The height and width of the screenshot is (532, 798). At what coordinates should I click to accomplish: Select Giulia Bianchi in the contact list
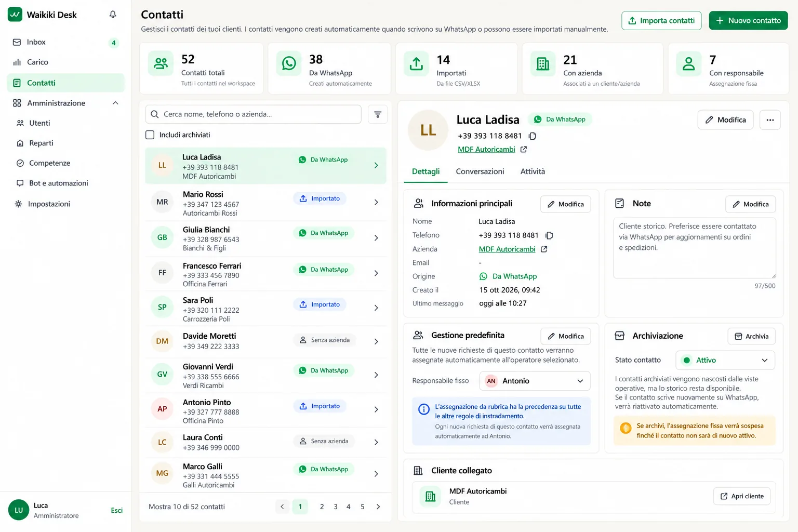[265, 238]
